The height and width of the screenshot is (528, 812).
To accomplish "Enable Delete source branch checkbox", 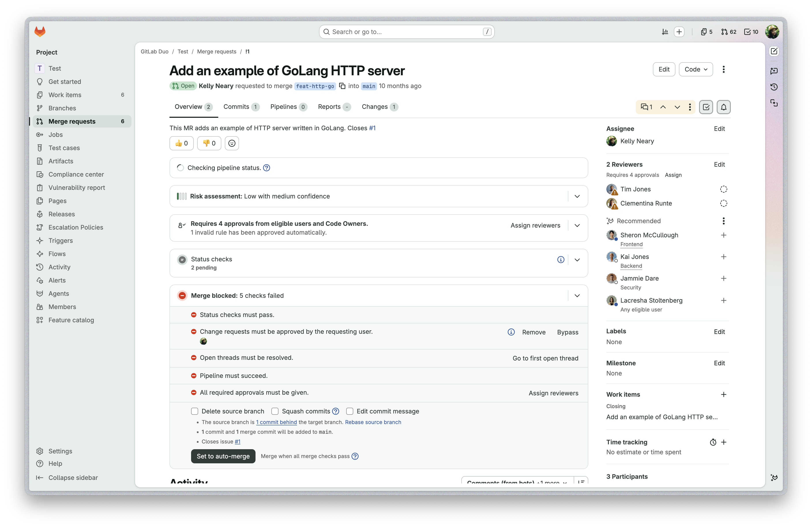I will point(194,411).
